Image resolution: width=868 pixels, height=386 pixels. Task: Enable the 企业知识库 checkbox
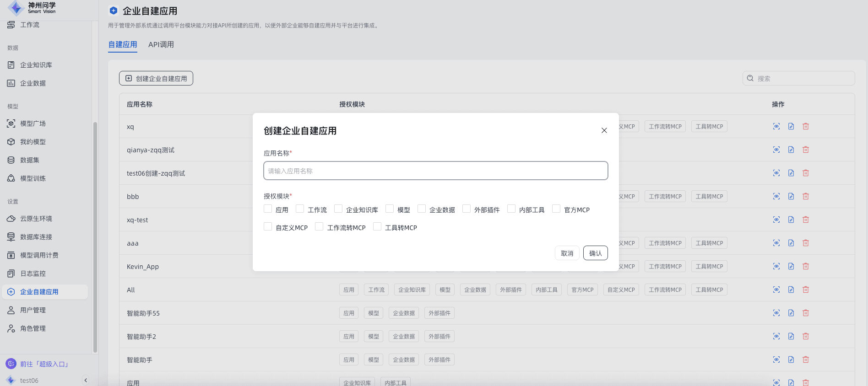(x=338, y=209)
